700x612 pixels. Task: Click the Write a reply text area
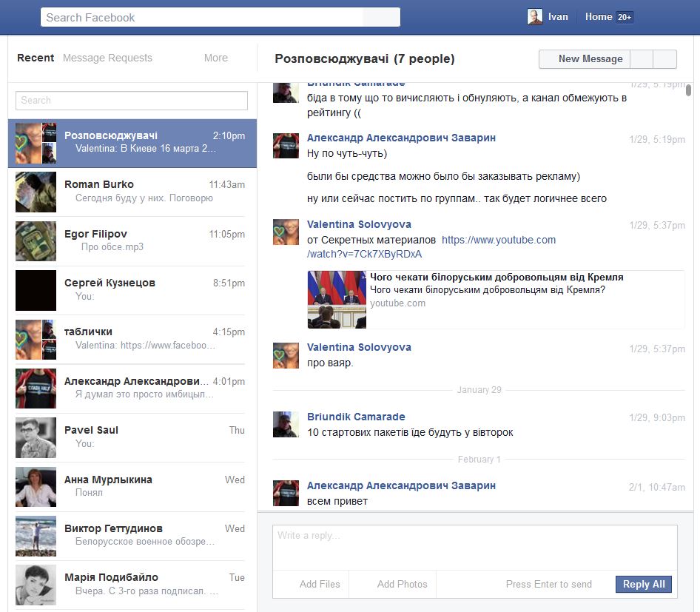click(474, 546)
